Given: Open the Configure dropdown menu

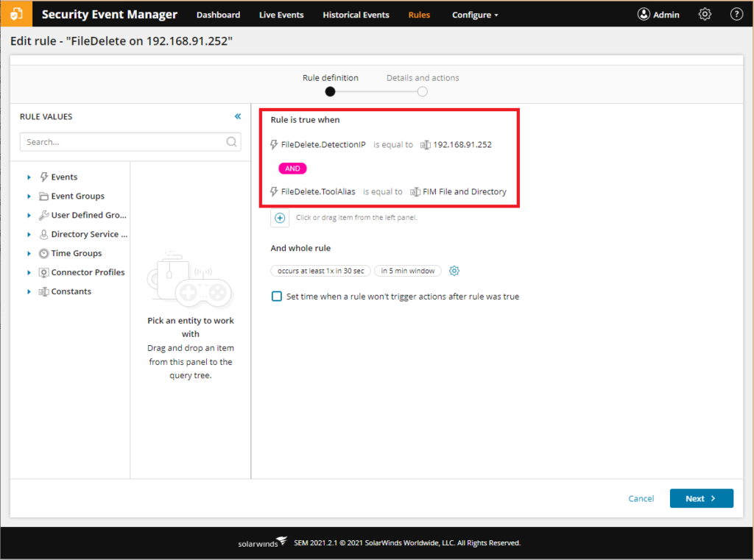Looking at the screenshot, I should click(475, 15).
